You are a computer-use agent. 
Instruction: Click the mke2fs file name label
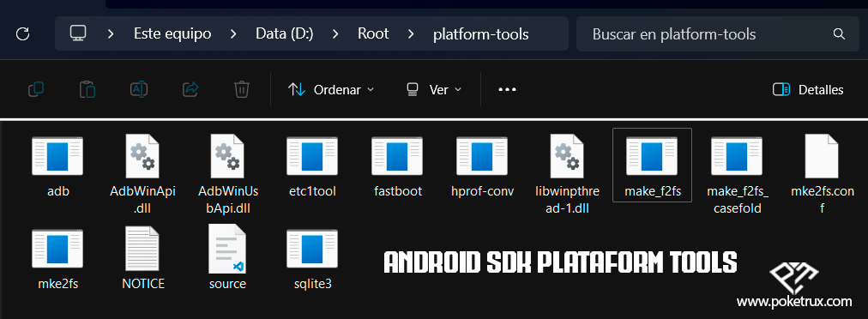pos(58,284)
